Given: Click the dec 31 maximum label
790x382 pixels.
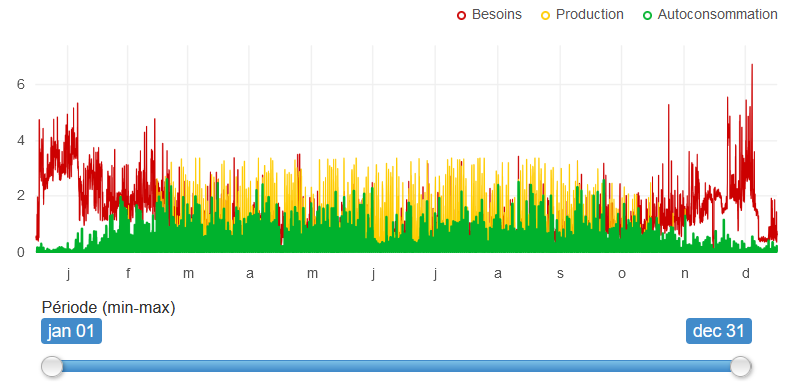Looking at the screenshot, I should 719,331.
